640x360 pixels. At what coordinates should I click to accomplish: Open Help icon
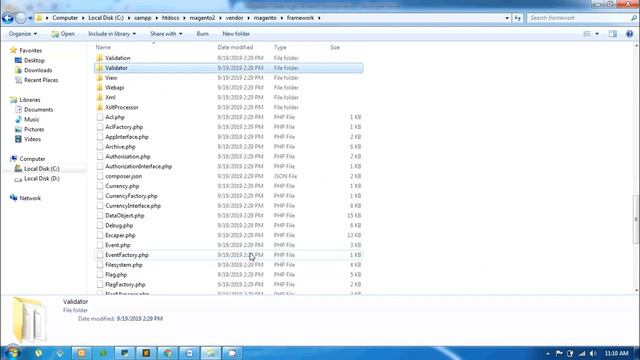[x=629, y=34]
